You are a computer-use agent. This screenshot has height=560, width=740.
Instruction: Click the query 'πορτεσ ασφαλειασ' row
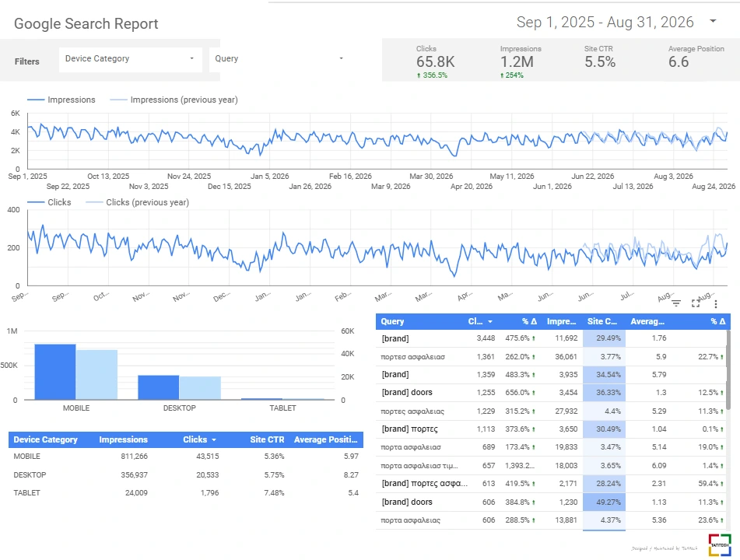[x=551, y=357]
